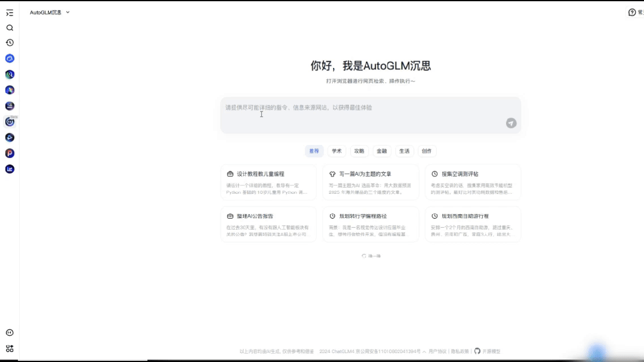Refresh suggestions with 换一换
Viewport: 644px width, 362px height.
(x=371, y=256)
